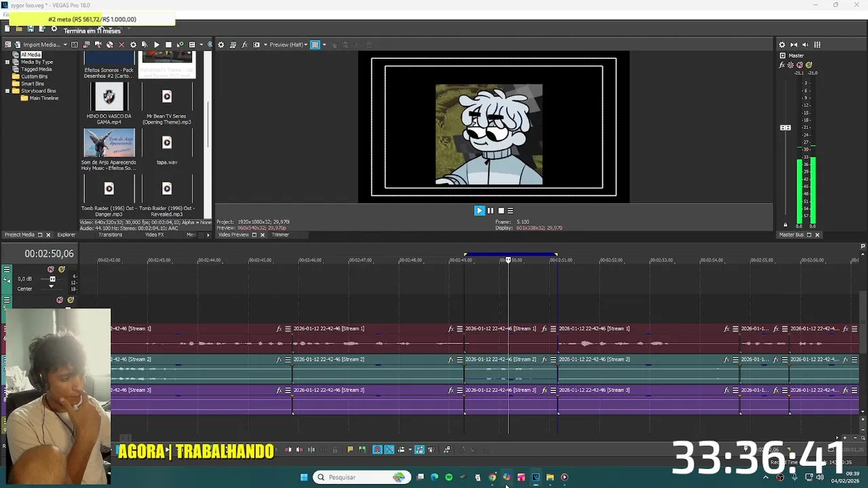Switch to the Video FX tab
Screen dimensions: 868x488
tap(154, 235)
